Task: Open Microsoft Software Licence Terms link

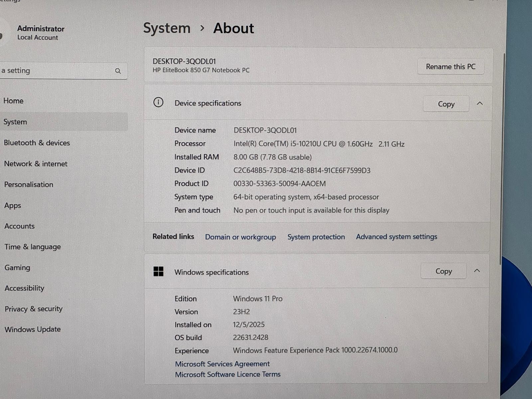Action: [x=228, y=374]
